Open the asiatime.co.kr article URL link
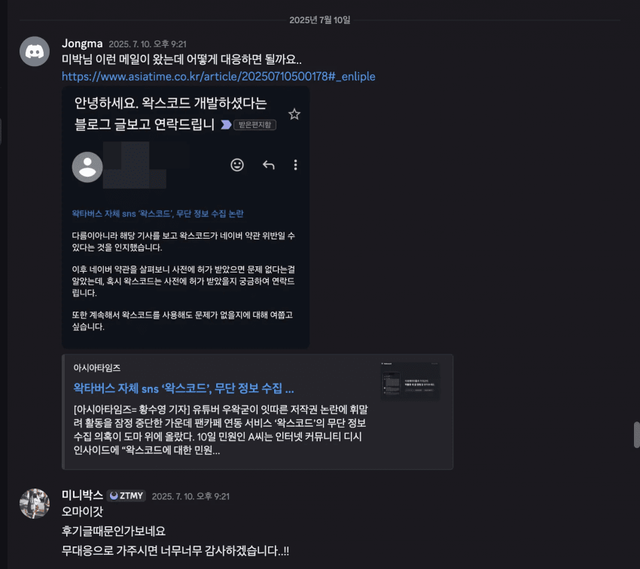Viewport: 640px width, 569px height. (x=218, y=76)
